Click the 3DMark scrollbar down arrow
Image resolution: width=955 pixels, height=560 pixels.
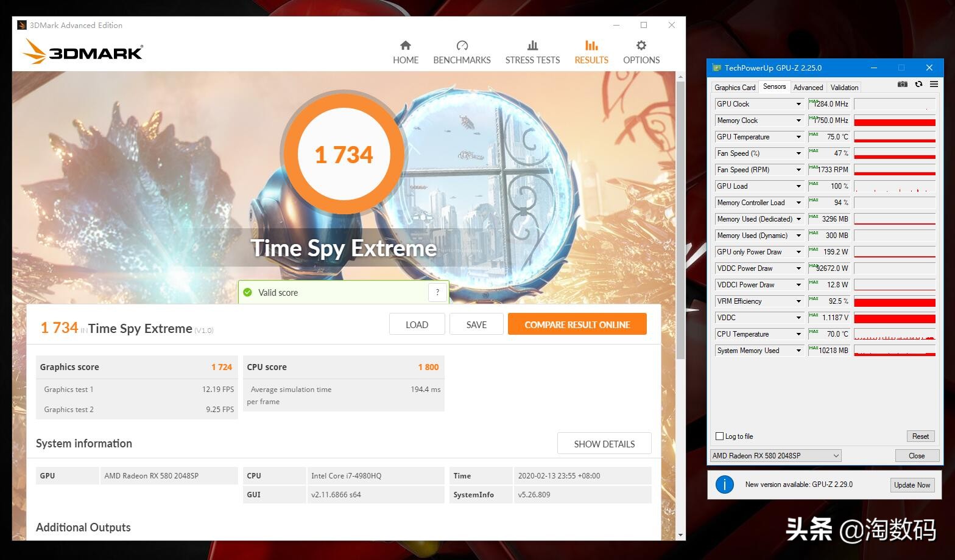tap(680, 535)
